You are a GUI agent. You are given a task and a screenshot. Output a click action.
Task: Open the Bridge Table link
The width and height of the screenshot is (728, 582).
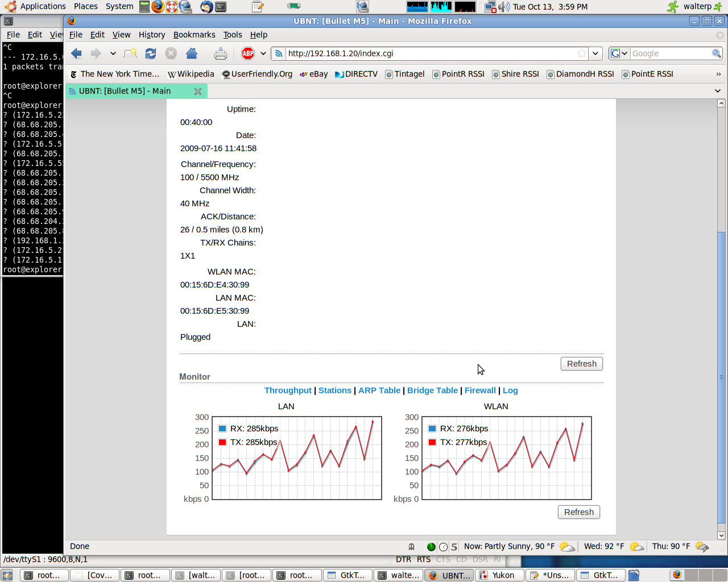[x=432, y=390]
